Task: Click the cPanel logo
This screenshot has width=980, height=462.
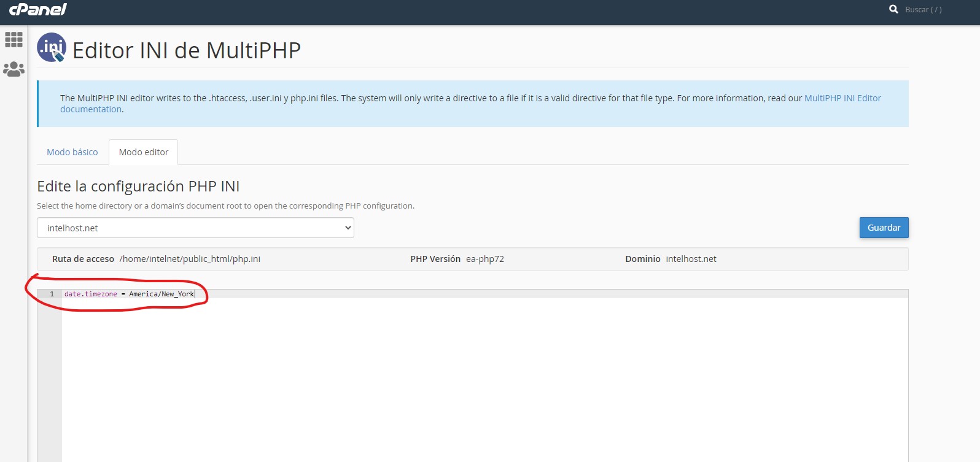Action: [37, 9]
